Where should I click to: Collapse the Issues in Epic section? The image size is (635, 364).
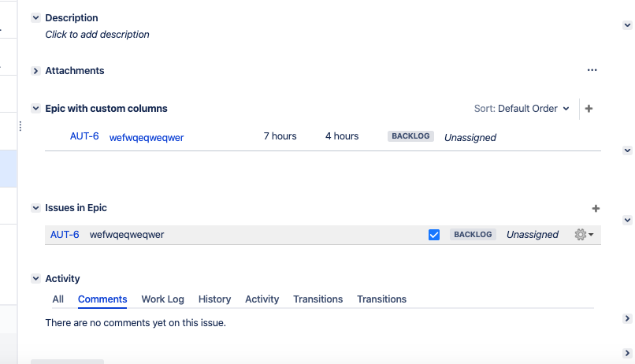(35, 208)
